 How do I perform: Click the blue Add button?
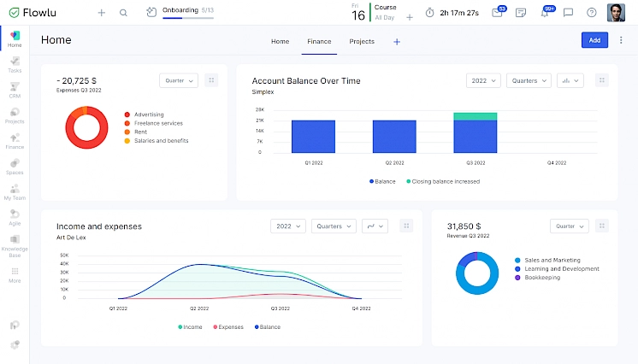click(594, 40)
